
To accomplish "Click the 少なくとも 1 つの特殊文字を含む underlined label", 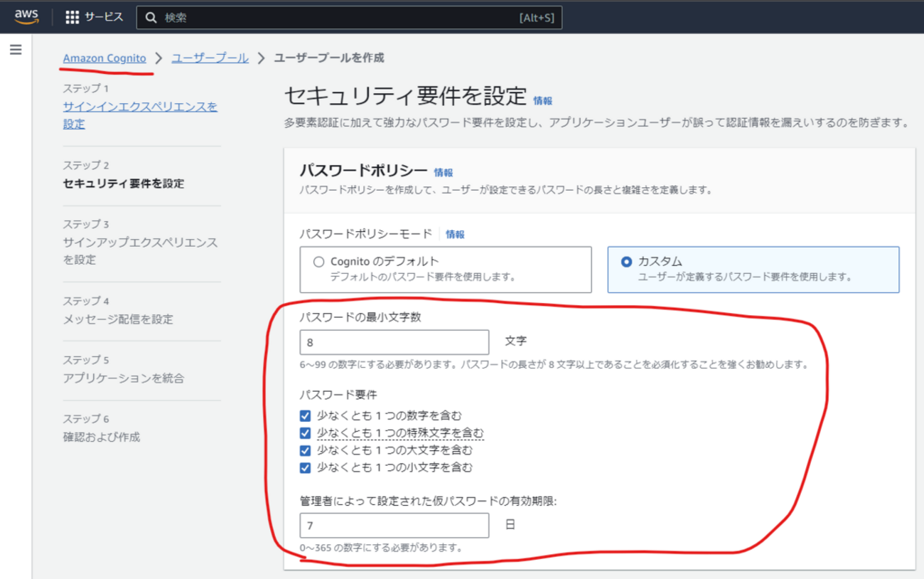I will 400,433.
